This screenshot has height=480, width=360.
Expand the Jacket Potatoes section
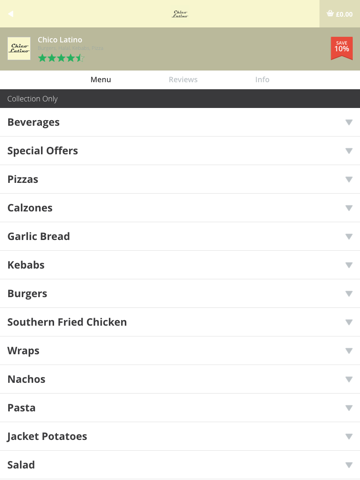pos(180,436)
